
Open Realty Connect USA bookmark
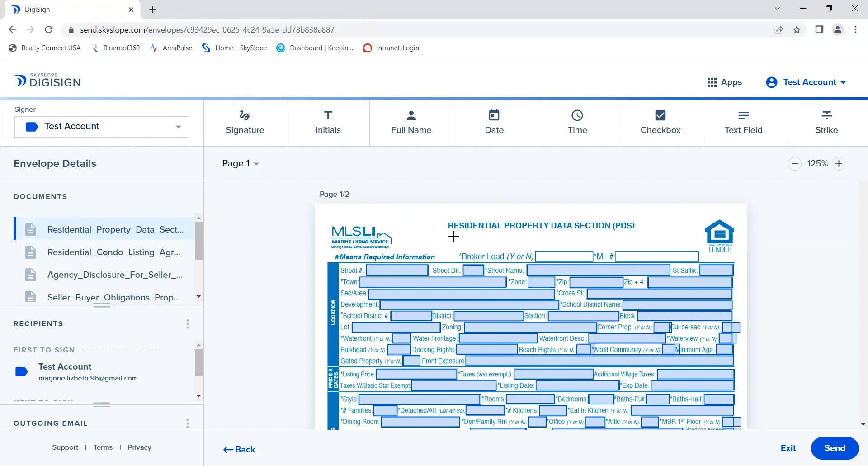click(45, 48)
